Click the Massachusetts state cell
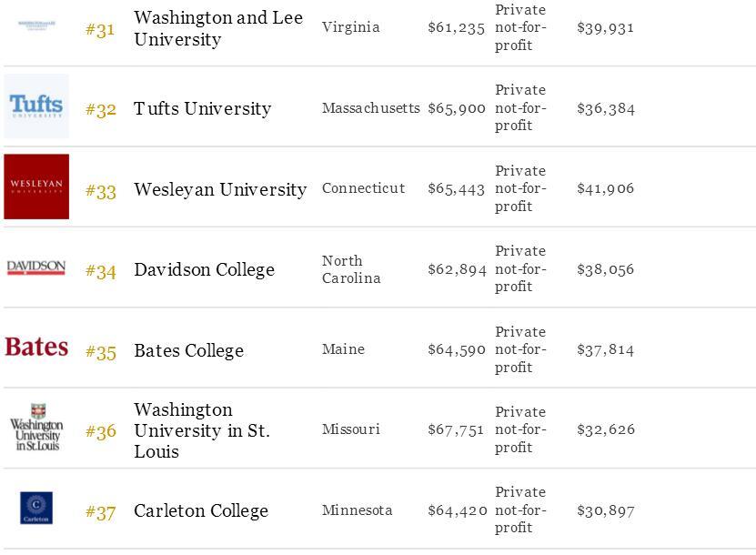 (x=371, y=108)
